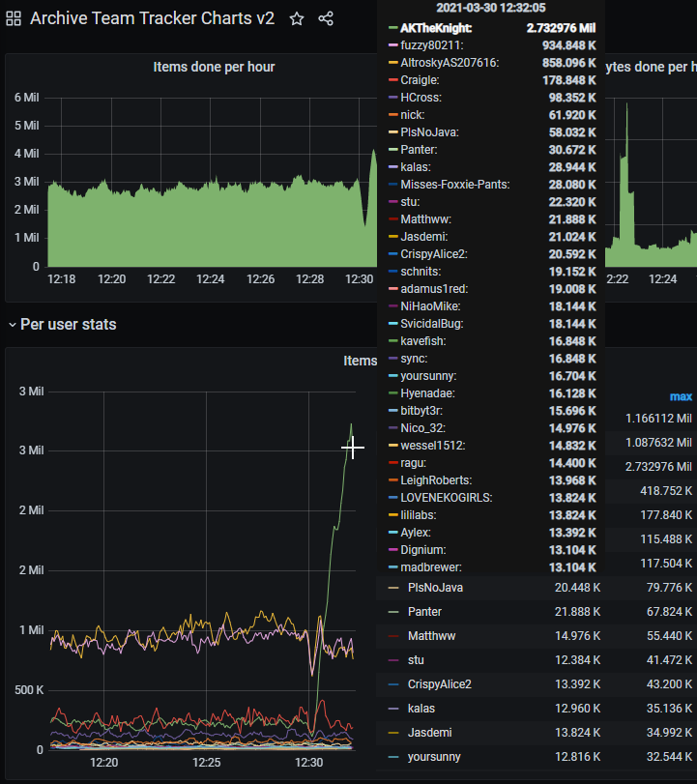Toggle the stu series by its legend name
697x784 pixels.
click(416, 660)
